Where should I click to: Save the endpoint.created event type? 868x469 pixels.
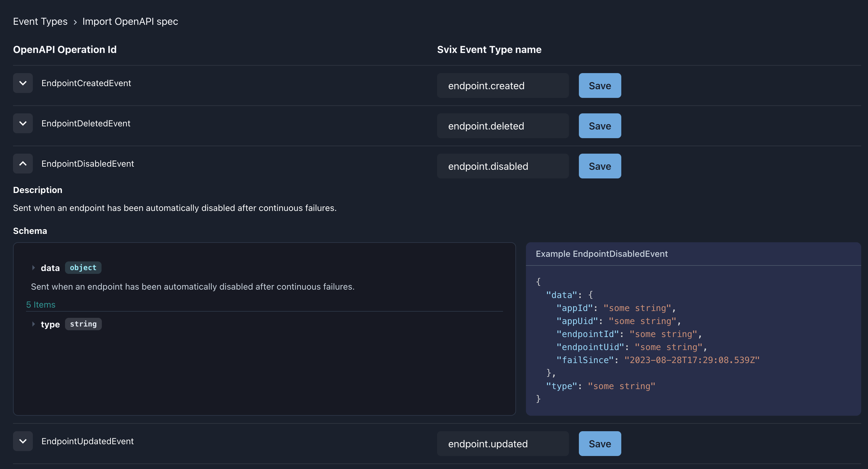point(599,85)
